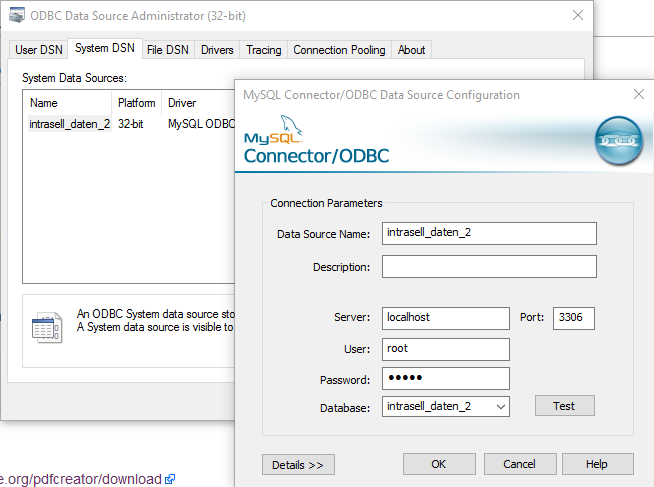
Task: Select intrasell_daten_2 row in System Data Sources
Action: coord(129,124)
